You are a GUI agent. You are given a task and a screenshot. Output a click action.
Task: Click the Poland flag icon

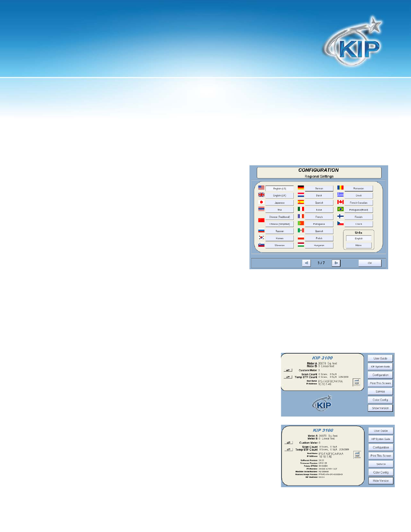pyautogui.click(x=301, y=238)
